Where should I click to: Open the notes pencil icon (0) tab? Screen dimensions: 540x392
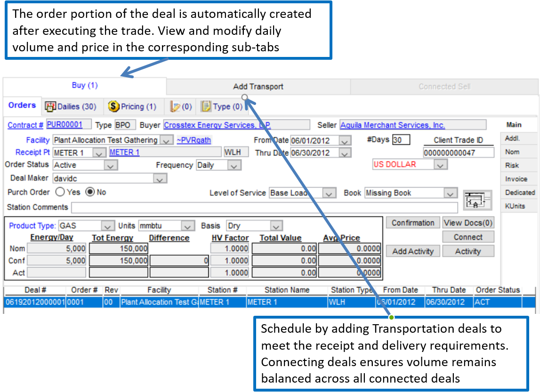181,107
